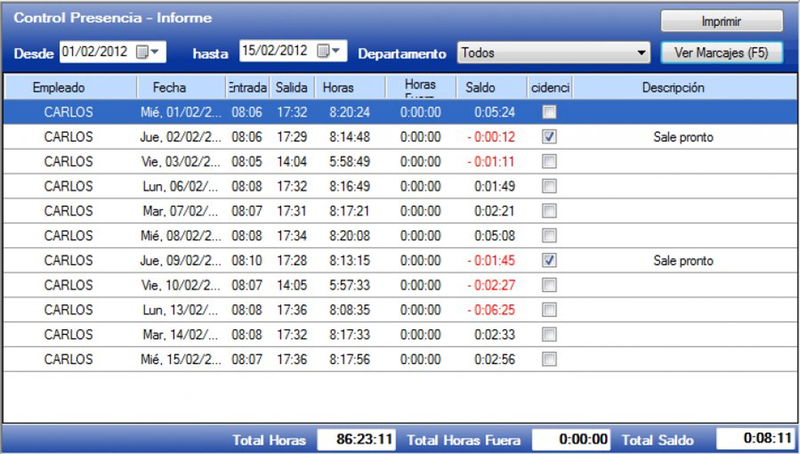The image size is (800, 454).
Task: Select the date cell Jue, 09/02
Action: pyautogui.click(x=181, y=260)
